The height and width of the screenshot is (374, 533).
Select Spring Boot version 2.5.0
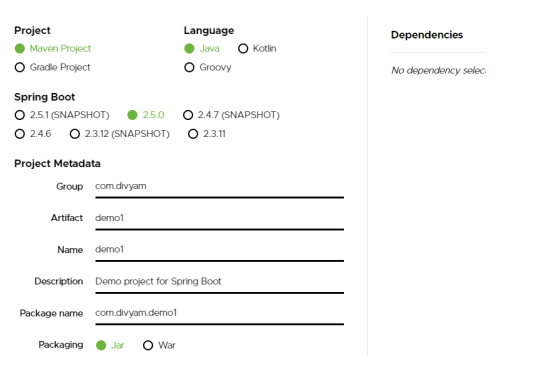[x=132, y=115]
